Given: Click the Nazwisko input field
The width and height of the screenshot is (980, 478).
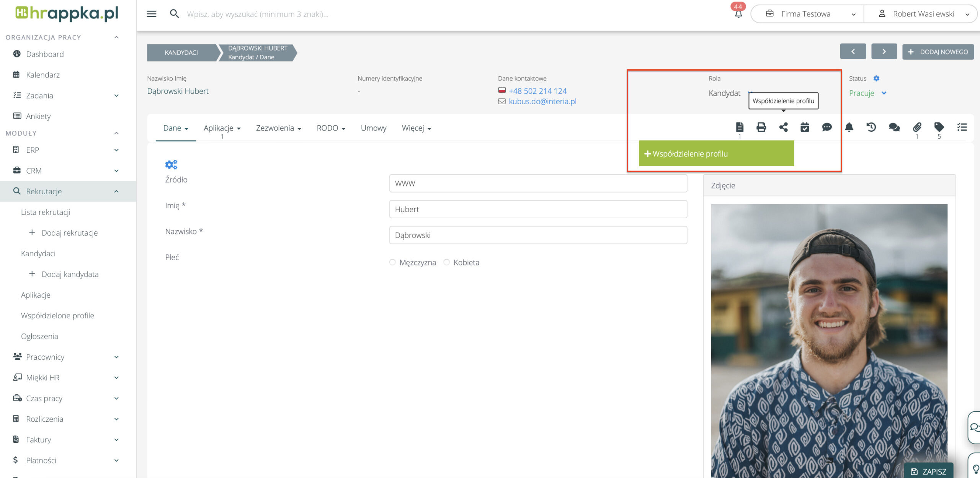Looking at the screenshot, I should pyautogui.click(x=538, y=235).
